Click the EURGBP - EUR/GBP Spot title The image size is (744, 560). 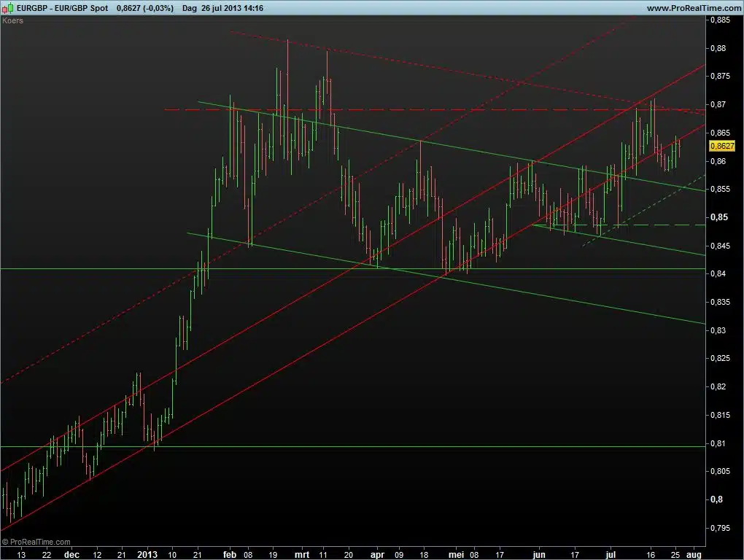(62, 8)
